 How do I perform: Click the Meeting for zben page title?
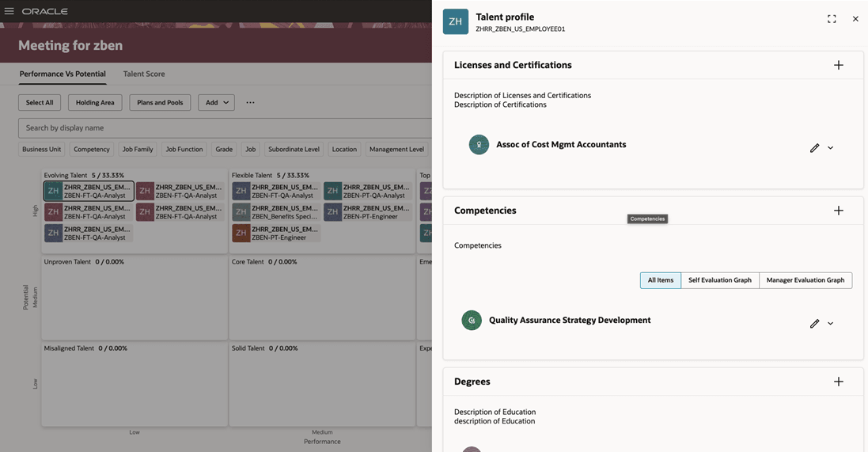[x=70, y=45]
